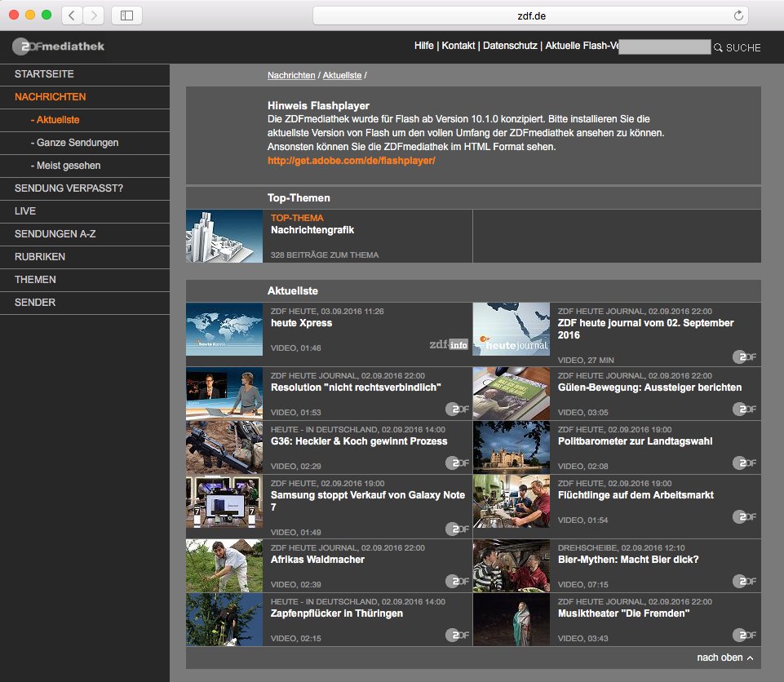Click Kontakt link in header
784x682 pixels.
[x=458, y=46]
